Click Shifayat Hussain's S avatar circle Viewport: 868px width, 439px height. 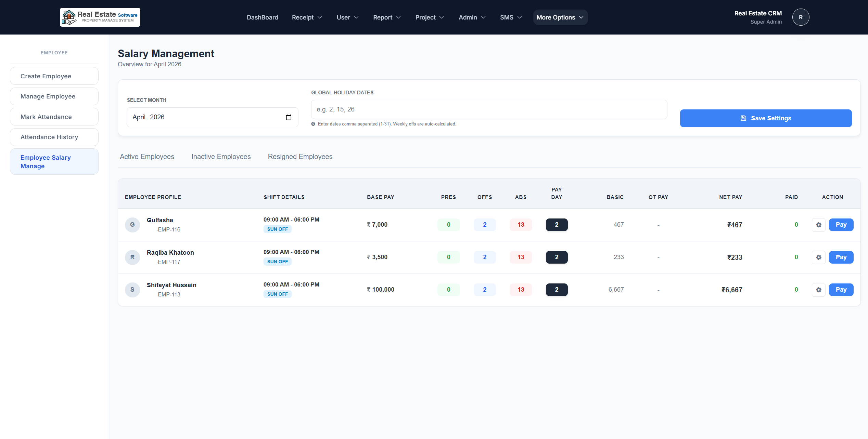(x=132, y=290)
